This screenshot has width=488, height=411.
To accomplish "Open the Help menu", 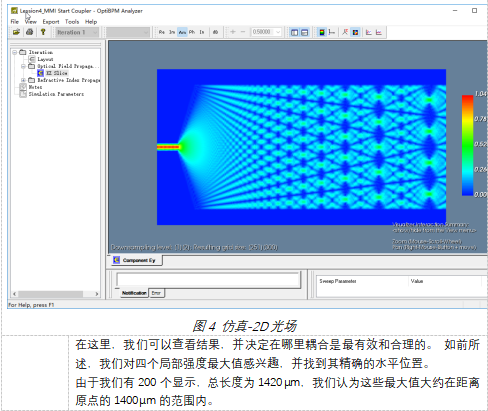I will coord(91,22).
